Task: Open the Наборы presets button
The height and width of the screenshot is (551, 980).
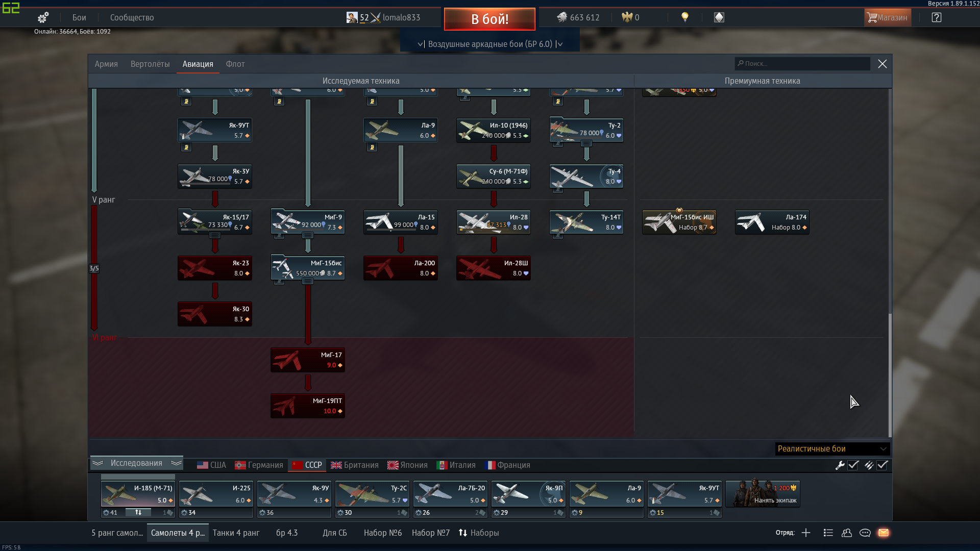Action: pyautogui.click(x=479, y=533)
